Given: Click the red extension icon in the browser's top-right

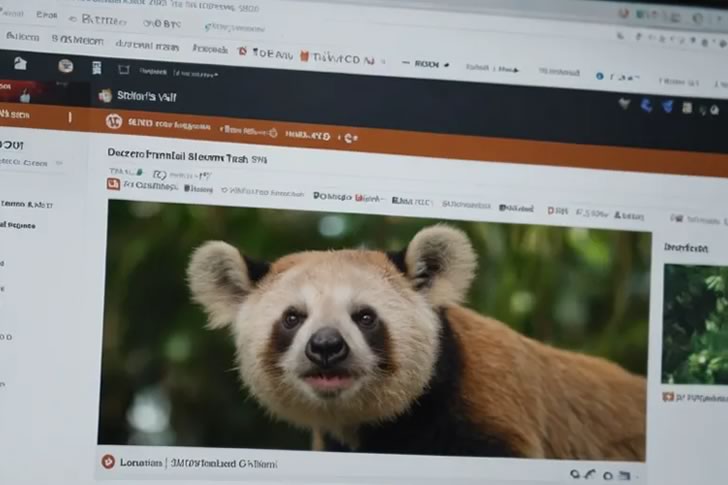Looking at the screenshot, I should tap(623, 14).
